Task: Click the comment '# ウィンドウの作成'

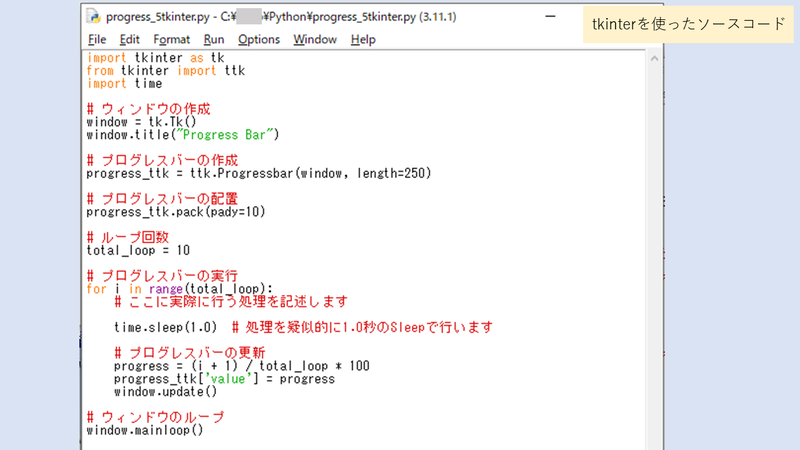Action: tap(148, 109)
